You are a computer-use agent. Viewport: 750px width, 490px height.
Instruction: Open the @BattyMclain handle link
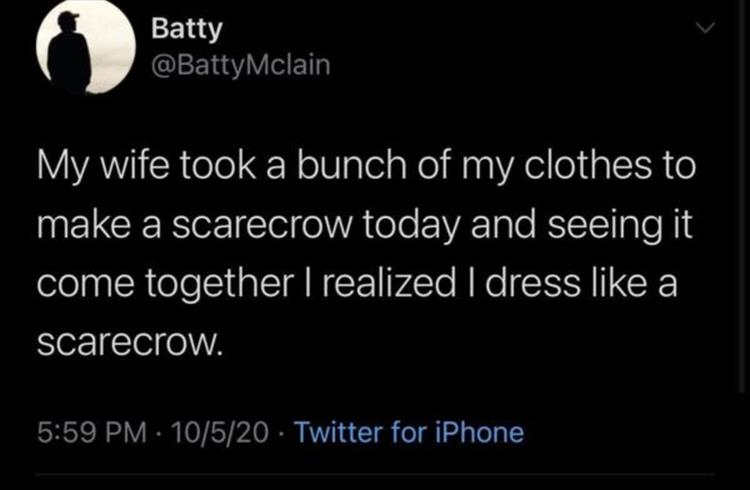[239, 67]
